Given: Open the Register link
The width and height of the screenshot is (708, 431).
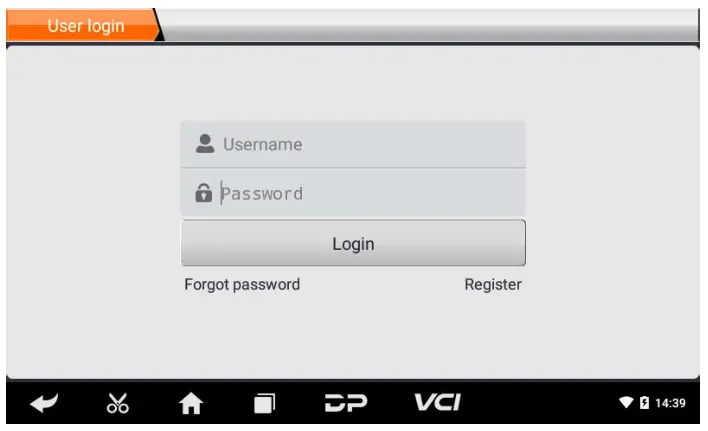Looking at the screenshot, I should tap(493, 285).
